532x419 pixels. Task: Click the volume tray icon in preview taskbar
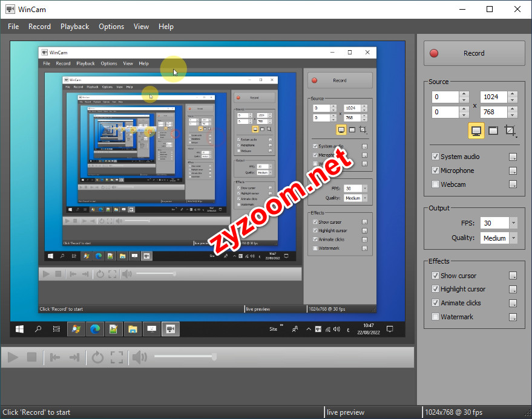point(337,329)
